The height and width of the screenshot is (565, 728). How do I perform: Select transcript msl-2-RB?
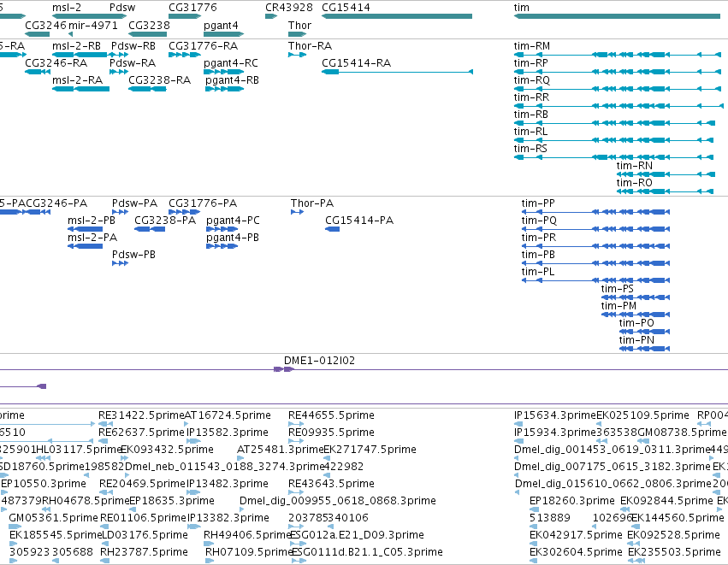(x=80, y=55)
